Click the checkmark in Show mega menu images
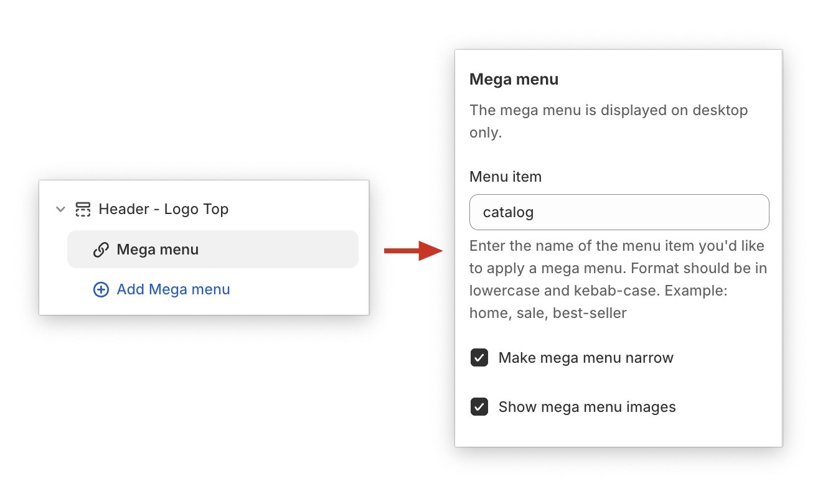Viewport: 828px width, 504px height. (479, 407)
